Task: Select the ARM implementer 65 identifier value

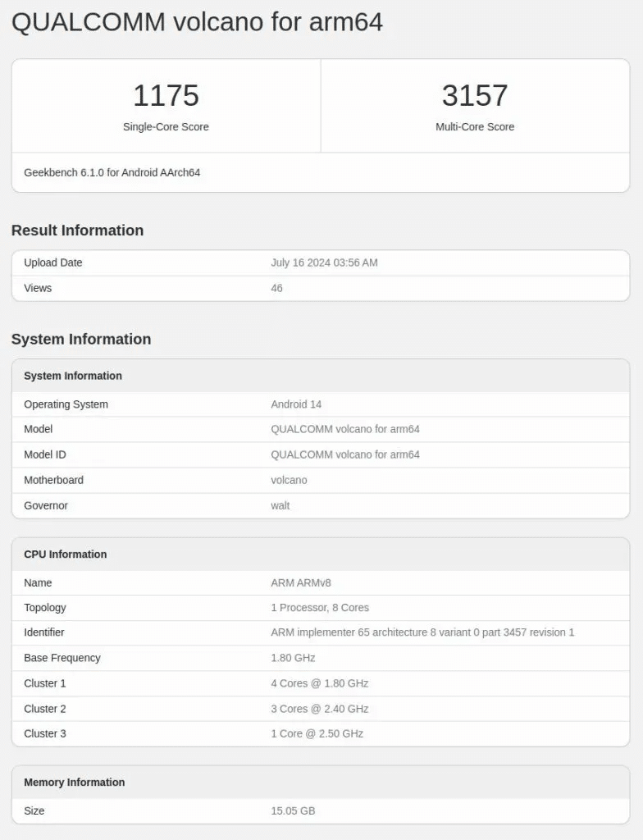Action: [422, 632]
